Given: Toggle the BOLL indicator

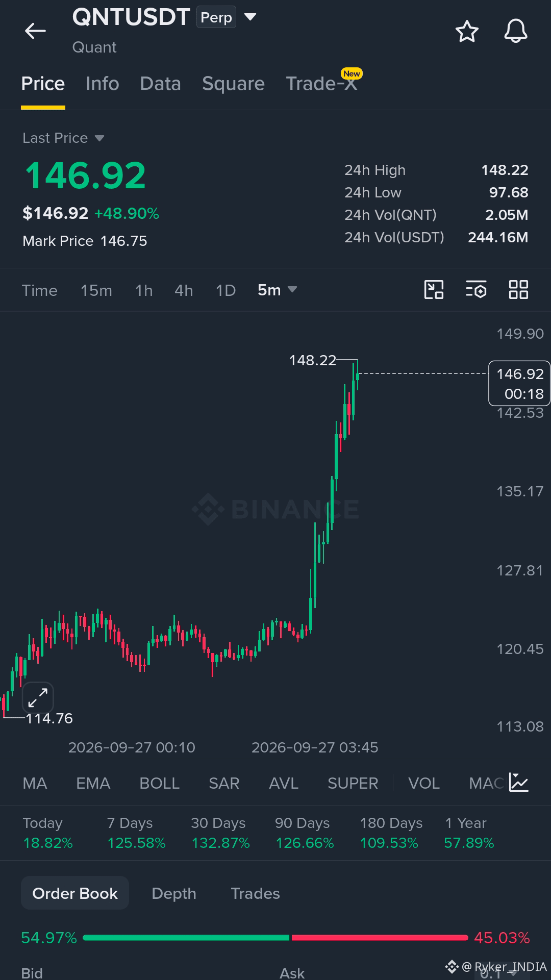Looking at the screenshot, I should (160, 783).
